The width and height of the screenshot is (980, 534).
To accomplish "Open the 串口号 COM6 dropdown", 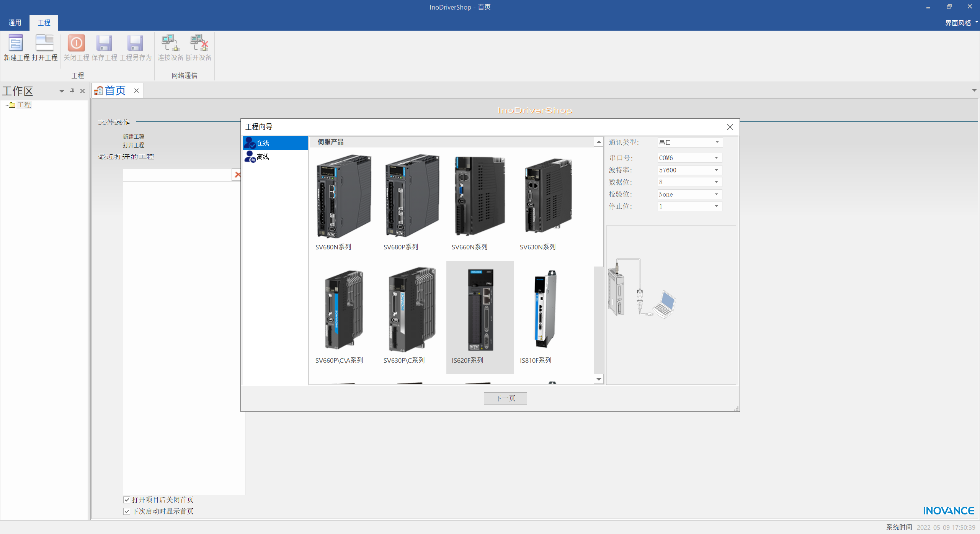I will pos(716,158).
